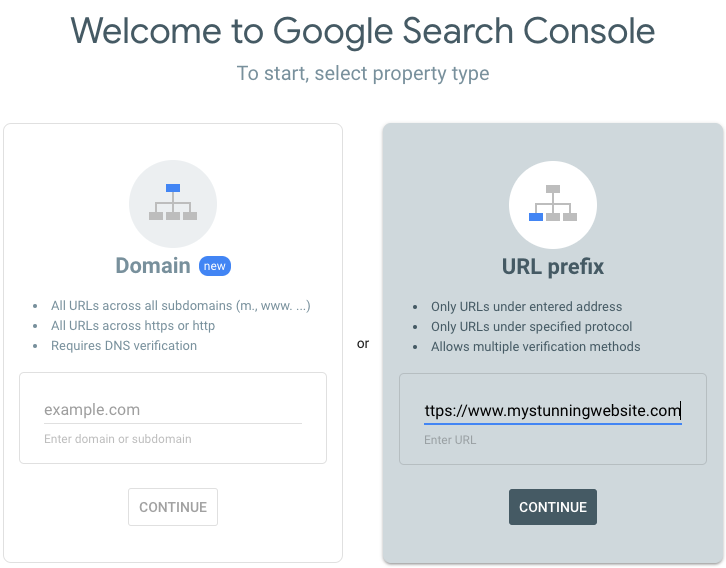The height and width of the screenshot is (568, 726).
Task: Click the example.com domain input field
Action: 172,410
